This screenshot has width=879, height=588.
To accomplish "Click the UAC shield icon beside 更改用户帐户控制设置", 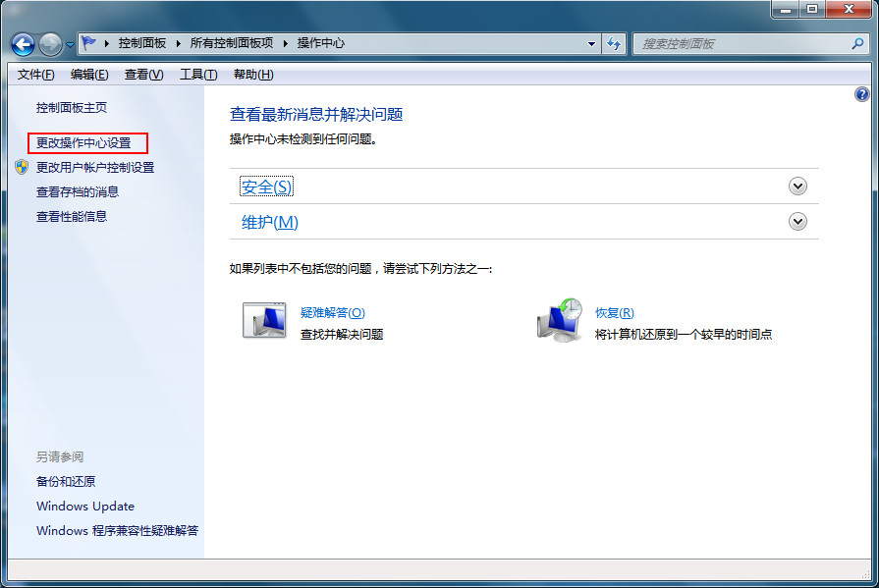I will coord(22,167).
